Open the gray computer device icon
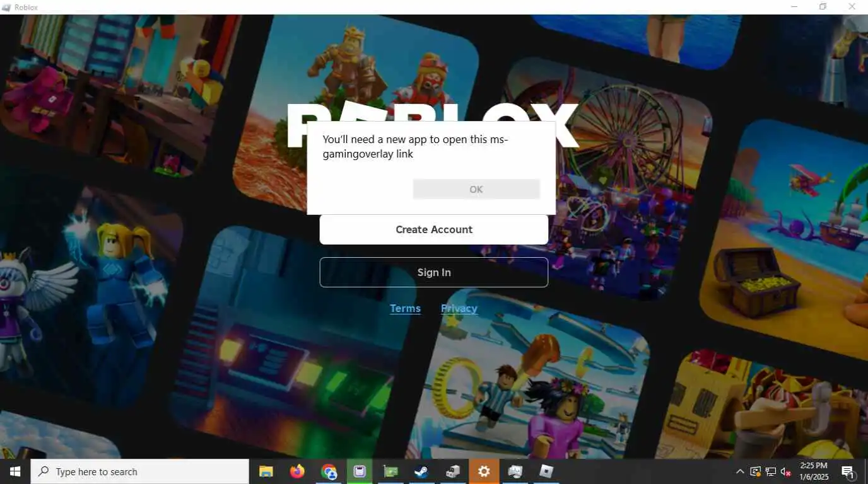Image resolution: width=868 pixels, height=484 pixels. [453, 471]
